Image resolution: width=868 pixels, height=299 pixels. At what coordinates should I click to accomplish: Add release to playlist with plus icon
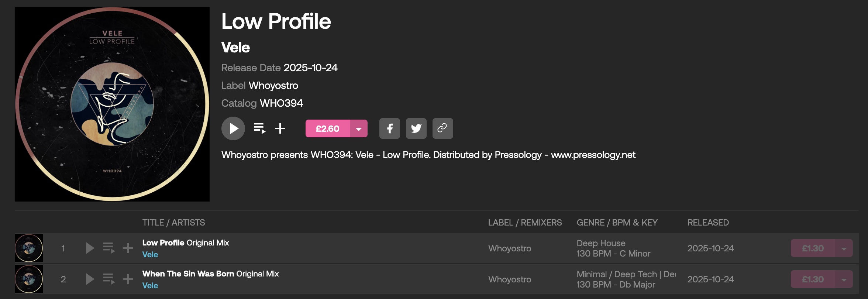280,128
